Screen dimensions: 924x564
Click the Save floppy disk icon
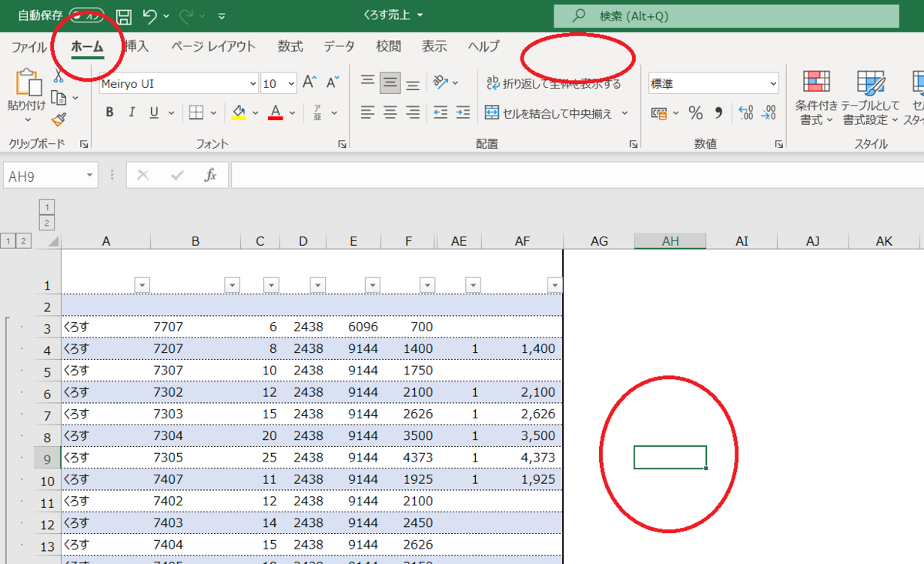[x=124, y=15]
